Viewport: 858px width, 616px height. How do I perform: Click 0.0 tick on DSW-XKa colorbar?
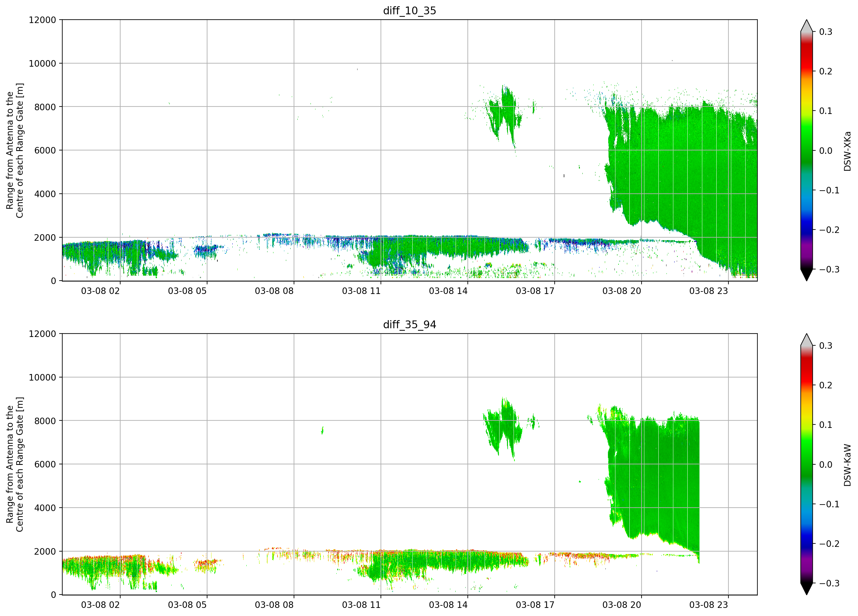826,151
